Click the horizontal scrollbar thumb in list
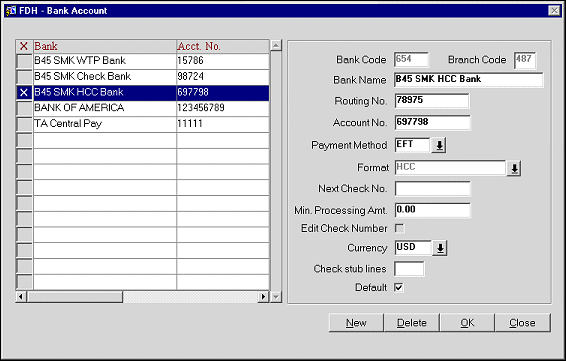 tap(75, 297)
